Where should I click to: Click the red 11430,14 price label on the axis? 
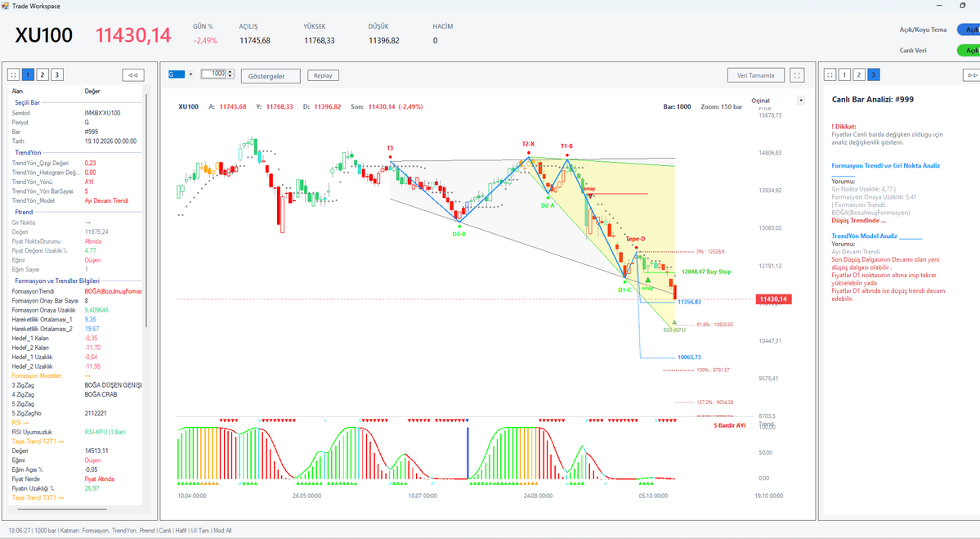(773, 299)
